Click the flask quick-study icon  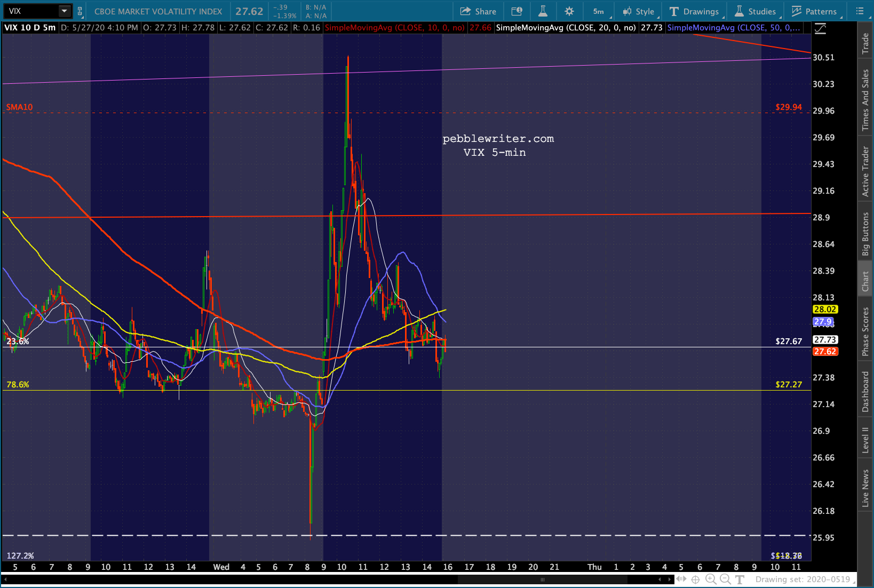(543, 11)
